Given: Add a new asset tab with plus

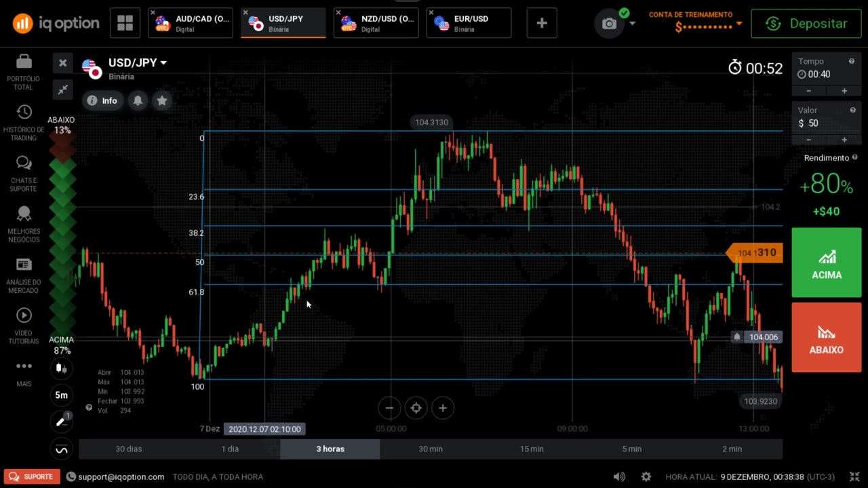Looking at the screenshot, I should (x=542, y=23).
